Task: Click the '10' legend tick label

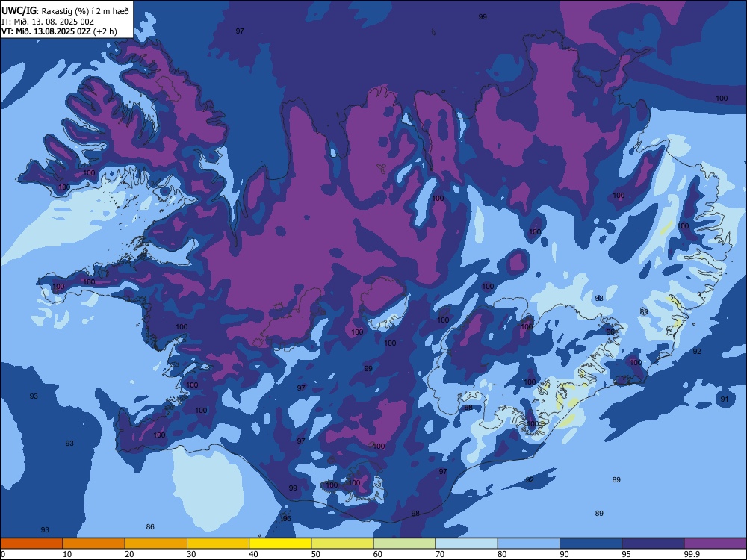Action: (x=67, y=554)
